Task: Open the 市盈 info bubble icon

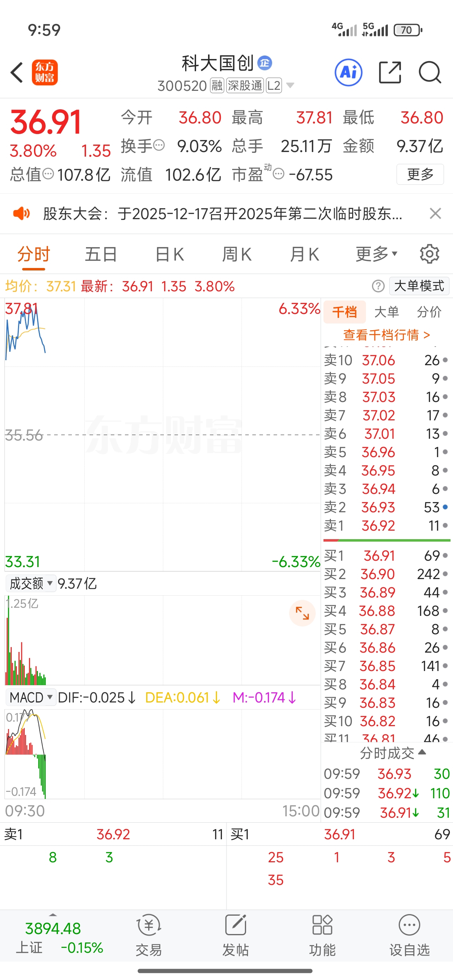Action: tap(279, 174)
